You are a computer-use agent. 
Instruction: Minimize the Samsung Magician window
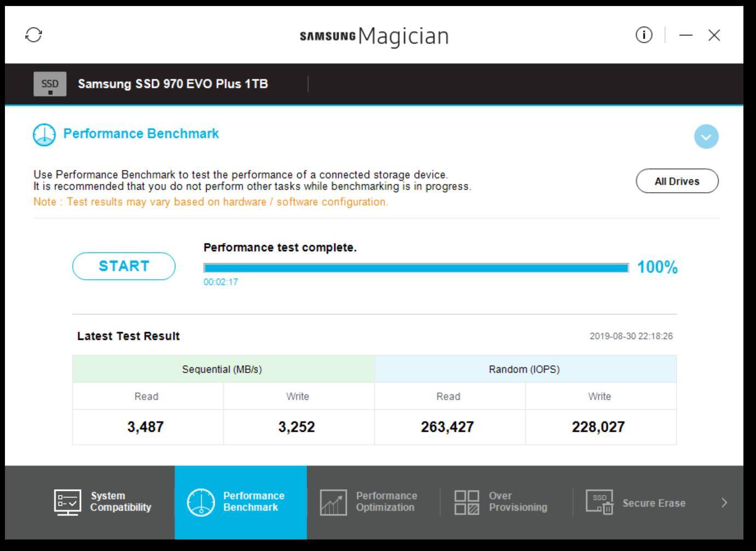coord(685,35)
